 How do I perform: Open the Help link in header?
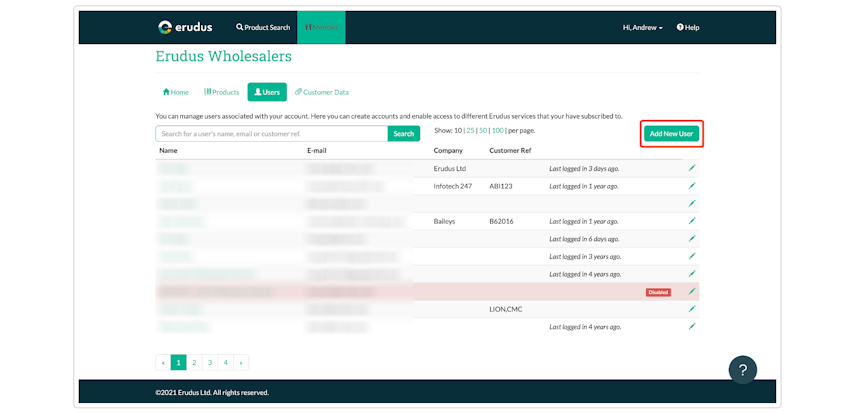point(688,27)
